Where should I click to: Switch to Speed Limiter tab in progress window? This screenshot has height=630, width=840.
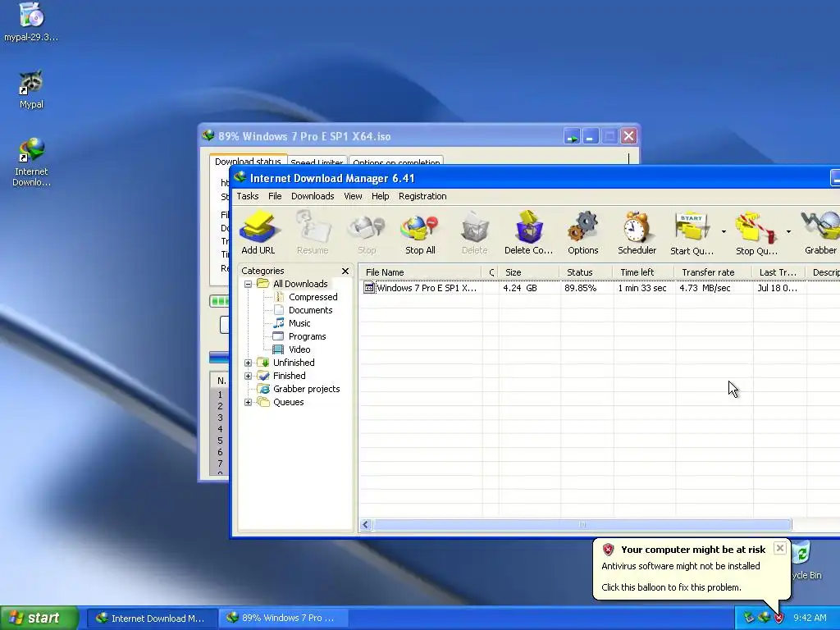pyautogui.click(x=317, y=162)
